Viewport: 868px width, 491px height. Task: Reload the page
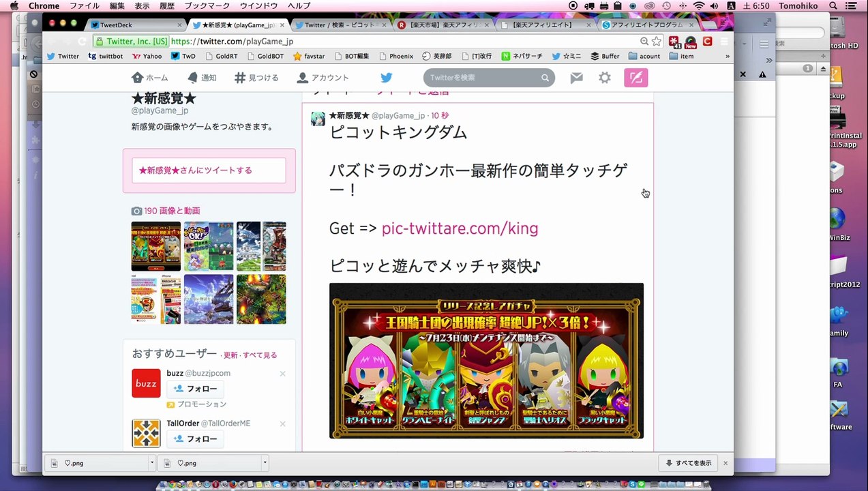point(83,42)
